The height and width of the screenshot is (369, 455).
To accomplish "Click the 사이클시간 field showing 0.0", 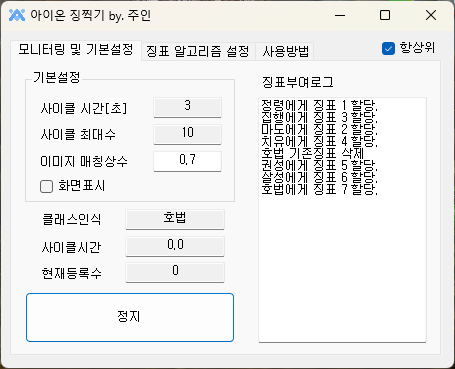I will point(175,246).
